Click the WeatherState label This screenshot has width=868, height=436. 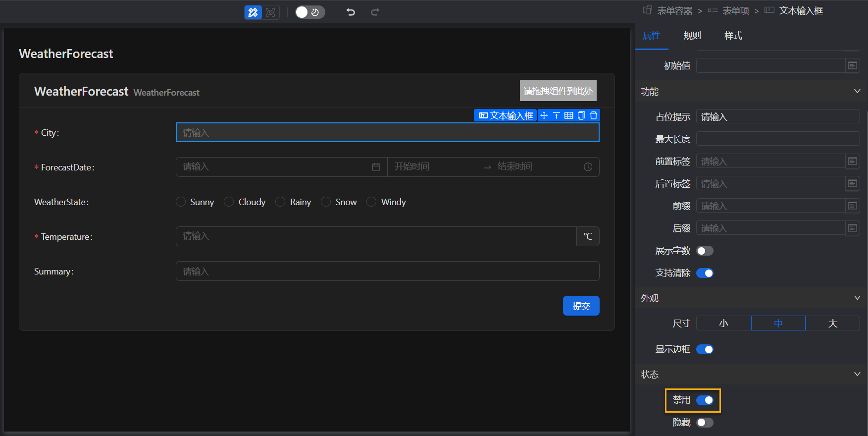tap(61, 202)
